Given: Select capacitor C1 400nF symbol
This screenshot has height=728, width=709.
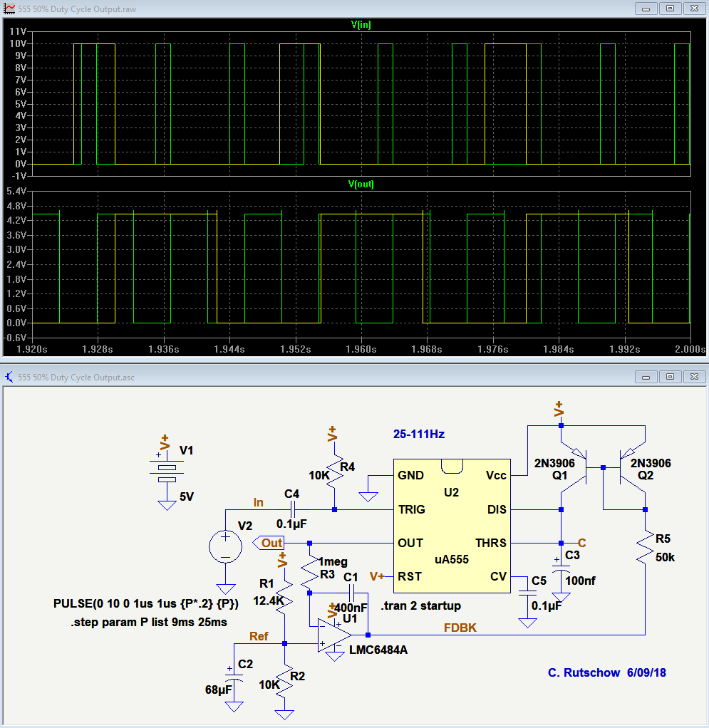Looking at the screenshot, I should 351,593.
